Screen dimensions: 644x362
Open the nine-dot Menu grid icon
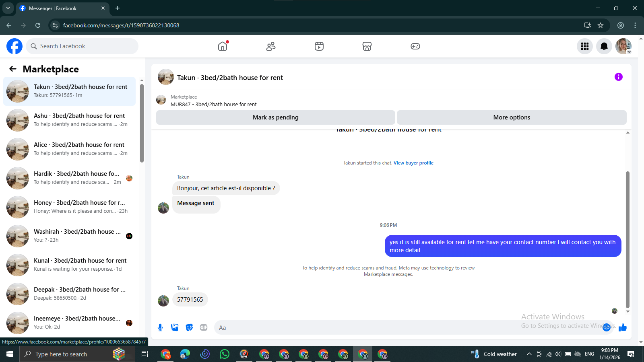[x=585, y=46]
